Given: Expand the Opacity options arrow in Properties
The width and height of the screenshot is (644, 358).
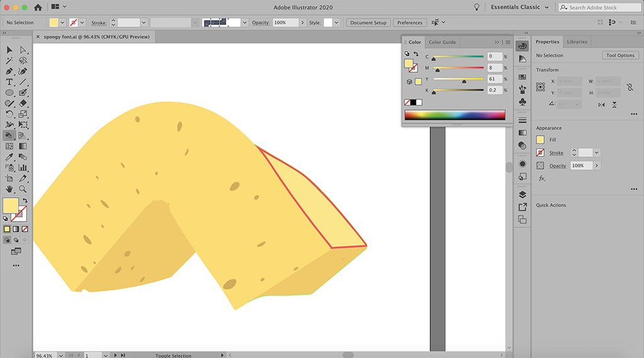Looking at the screenshot, I should (596, 166).
